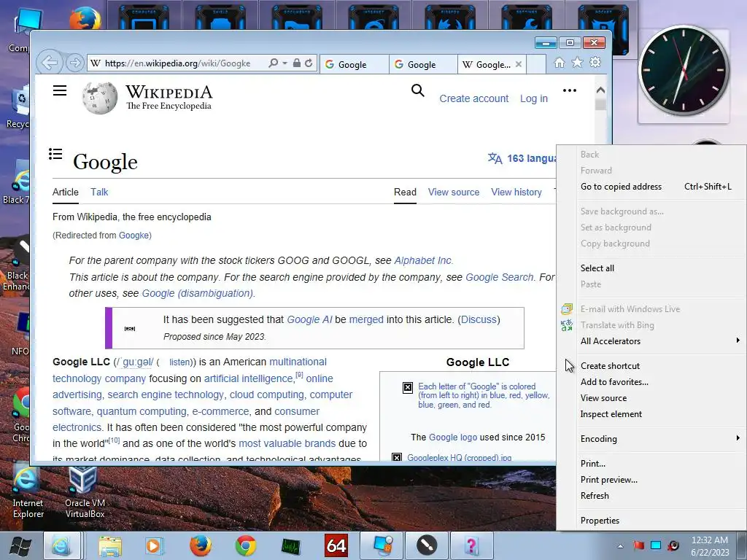Viewport: 747px width, 560px height.
Task: Follow the Google (disambiguation) link
Action: coord(198,293)
